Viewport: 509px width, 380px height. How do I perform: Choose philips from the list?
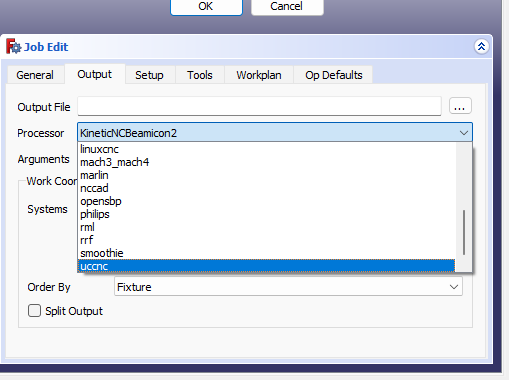pyautogui.click(x=266, y=214)
